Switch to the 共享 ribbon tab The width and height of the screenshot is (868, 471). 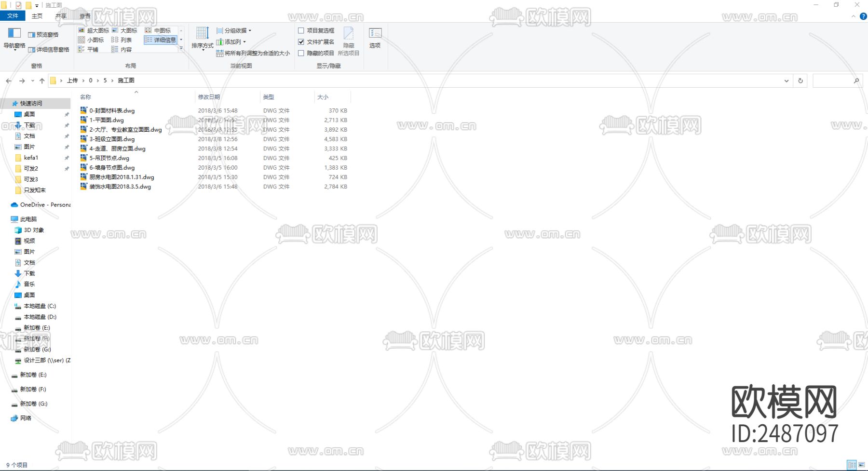click(61, 16)
